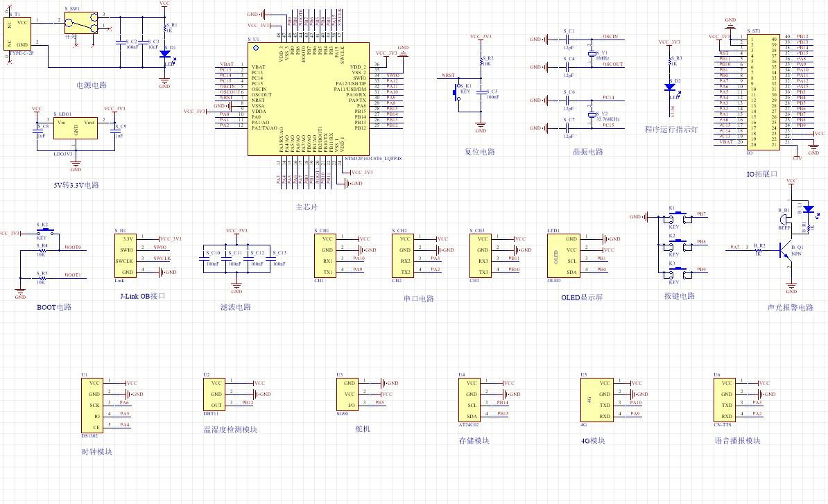Select the K1 key switch on PB7
828x504 pixels.
[x=678, y=217]
